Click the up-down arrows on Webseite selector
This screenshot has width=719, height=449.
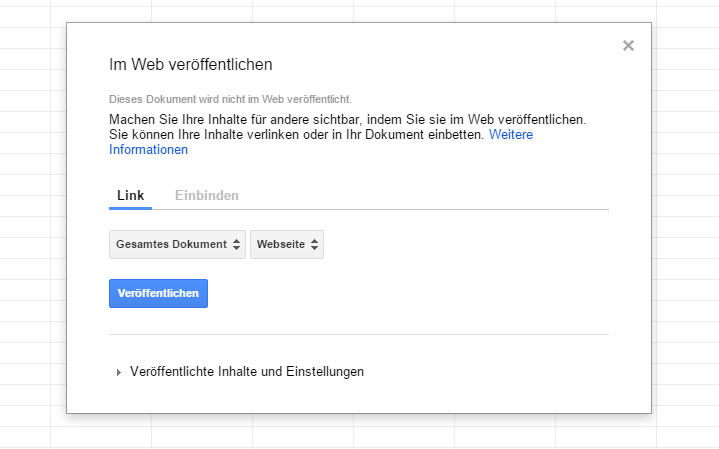315,244
